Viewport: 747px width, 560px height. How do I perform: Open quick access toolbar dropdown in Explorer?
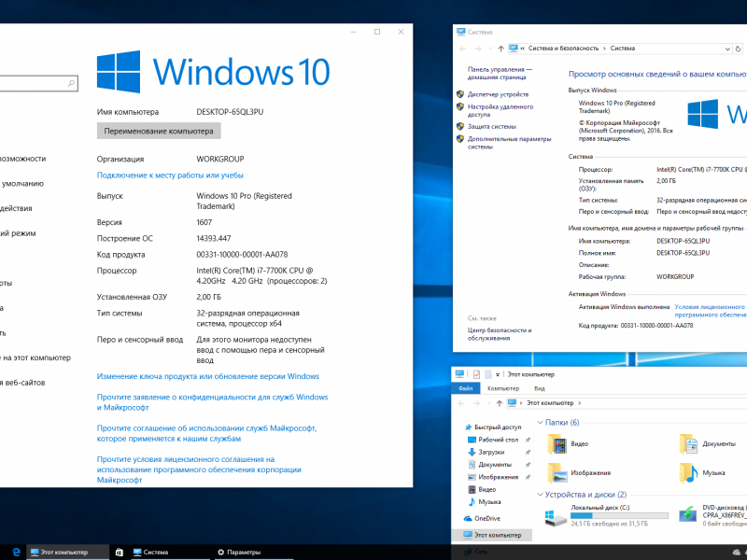click(x=498, y=375)
